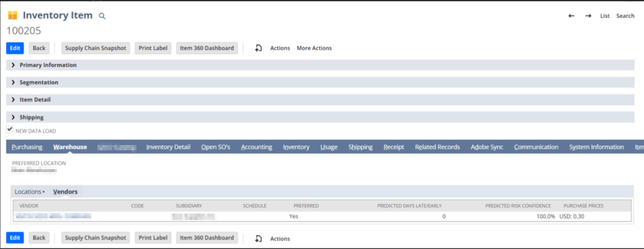The image size is (644, 249).
Task: Go to previous record with left arrow
Action: tap(571, 16)
